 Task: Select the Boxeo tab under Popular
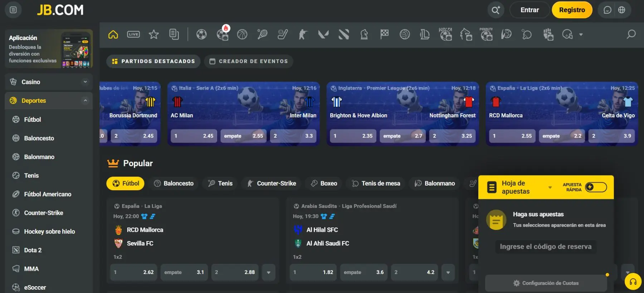pos(324,183)
